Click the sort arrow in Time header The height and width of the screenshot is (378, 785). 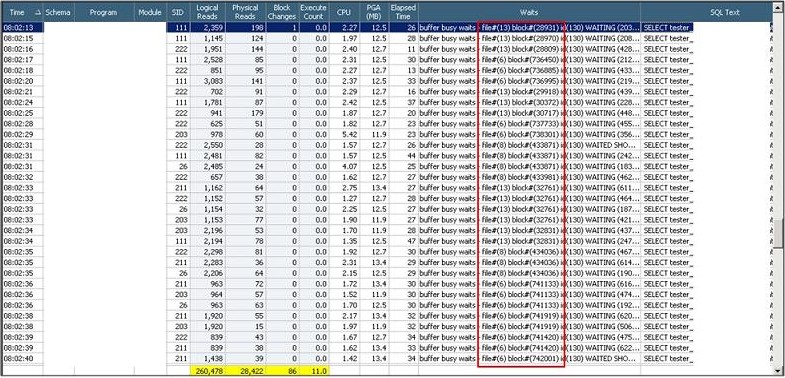point(37,13)
